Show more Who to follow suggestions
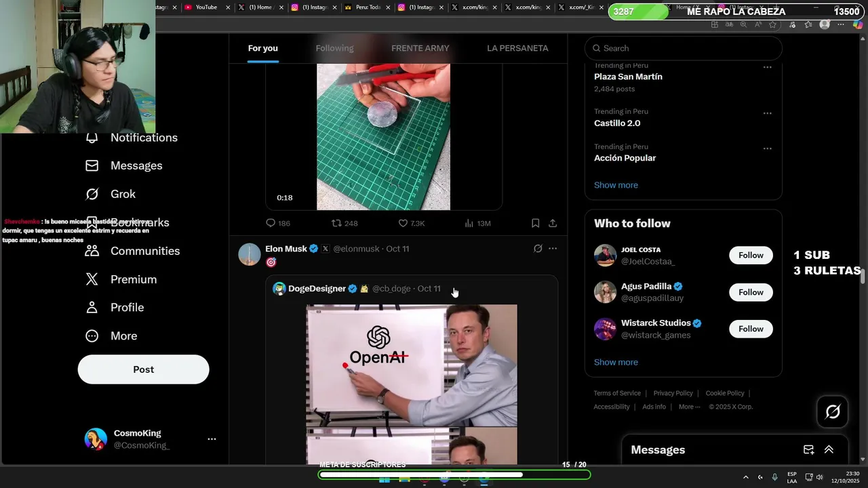The image size is (868, 488). [616, 362]
